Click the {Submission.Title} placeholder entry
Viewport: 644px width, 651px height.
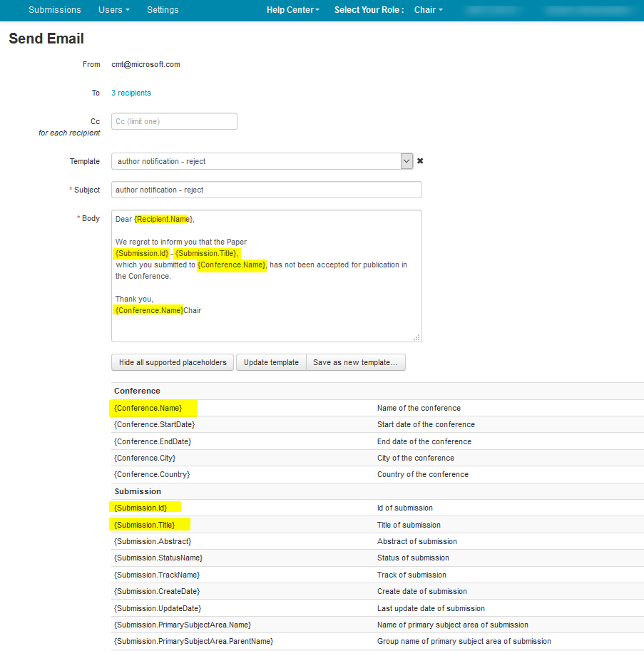[145, 525]
